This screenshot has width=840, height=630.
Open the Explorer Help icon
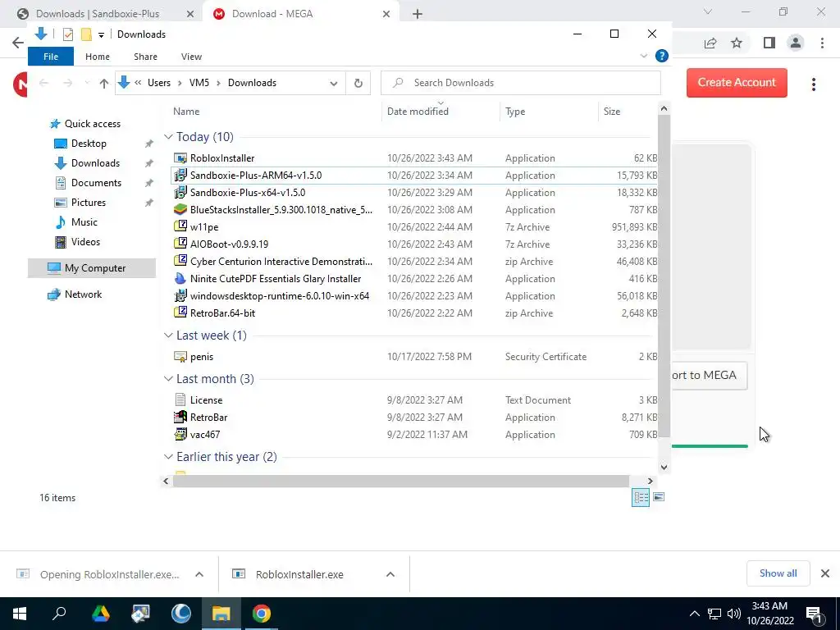(x=662, y=56)
